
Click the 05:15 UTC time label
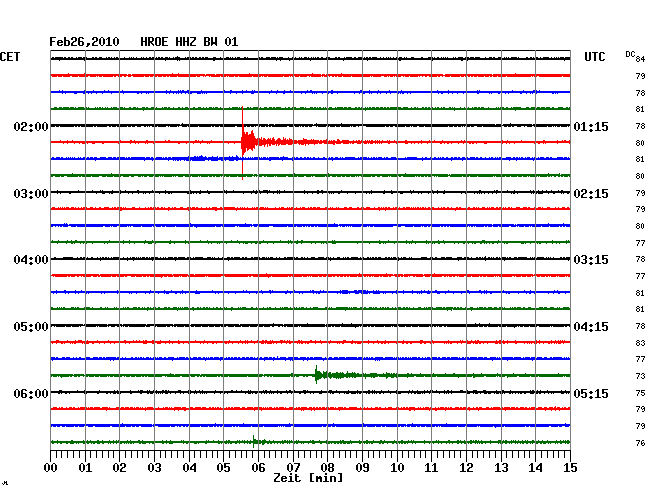coord(591,393)
